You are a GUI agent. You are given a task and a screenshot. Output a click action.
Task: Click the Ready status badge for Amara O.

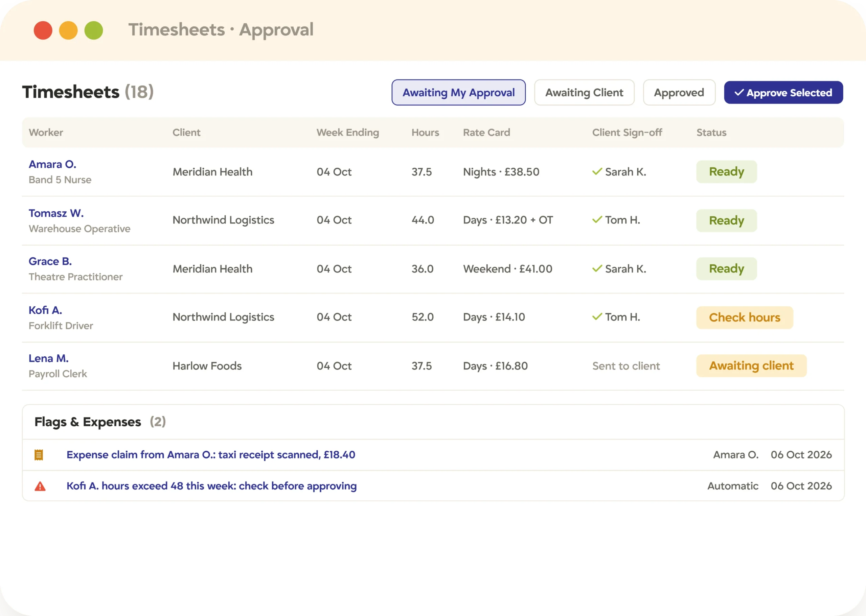726,171
